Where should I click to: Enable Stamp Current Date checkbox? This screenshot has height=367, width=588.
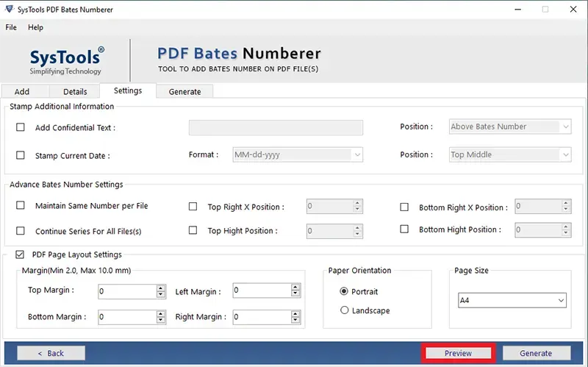coord(21,155)
